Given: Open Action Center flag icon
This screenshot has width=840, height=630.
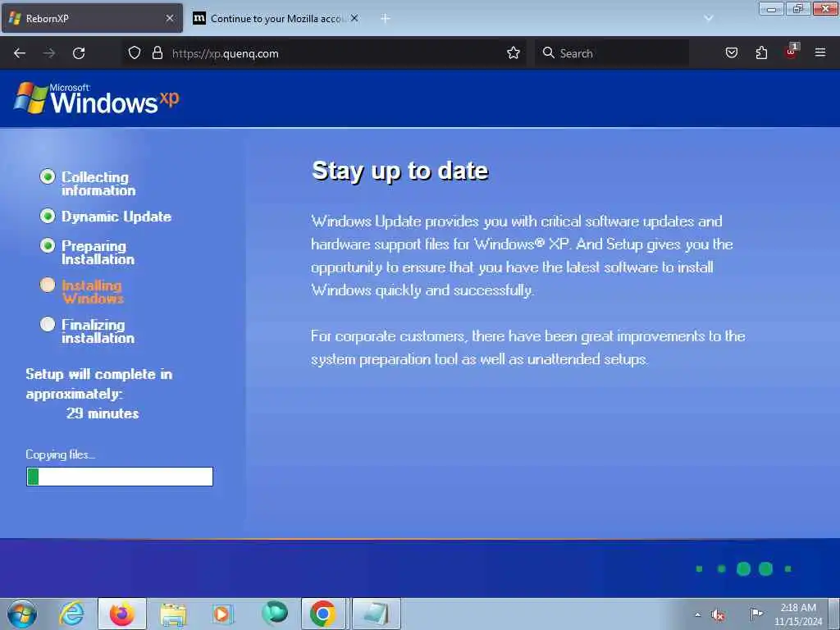Looking at the screenshot, I should [x=756, y=614].
